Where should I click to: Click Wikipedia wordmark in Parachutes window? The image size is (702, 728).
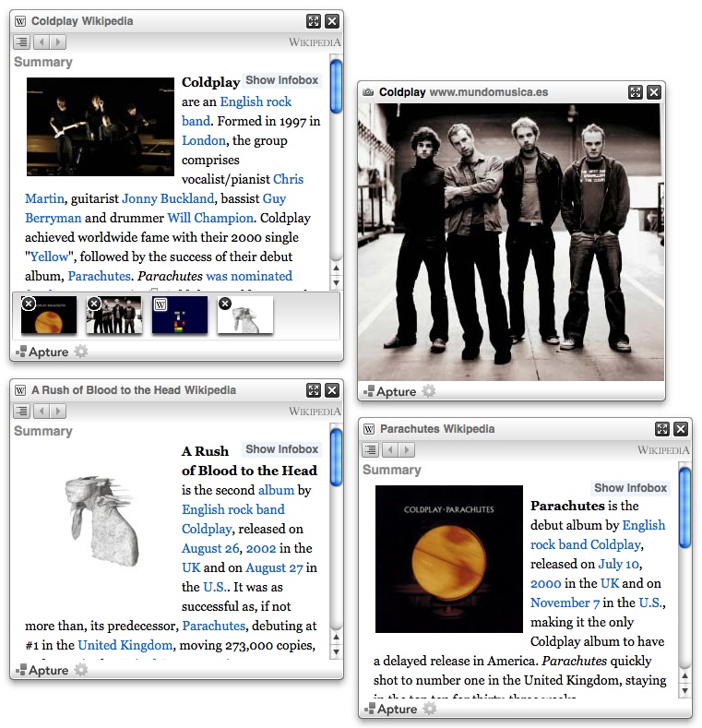coord(663,450)
